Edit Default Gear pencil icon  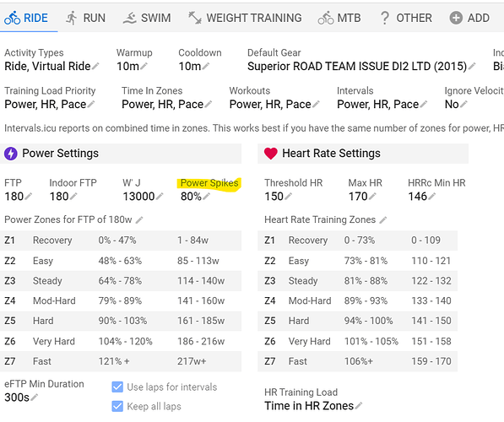click(472, 66)
